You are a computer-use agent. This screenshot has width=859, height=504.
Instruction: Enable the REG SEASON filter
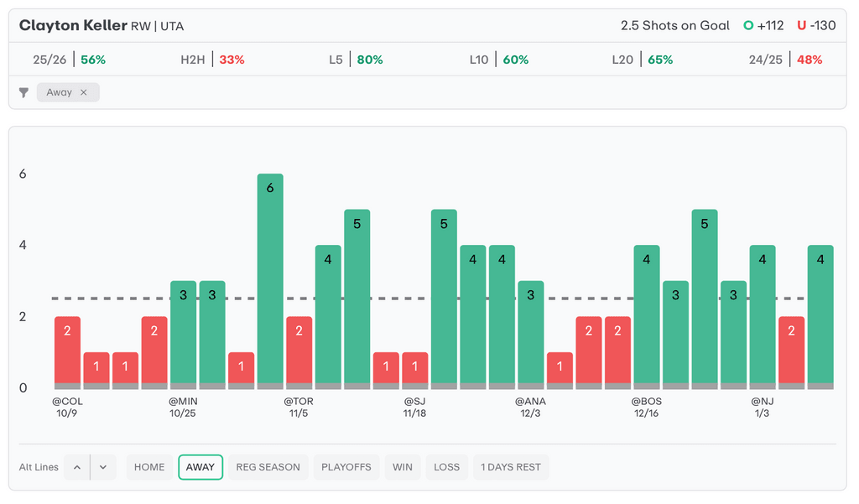tap(268, 467)
